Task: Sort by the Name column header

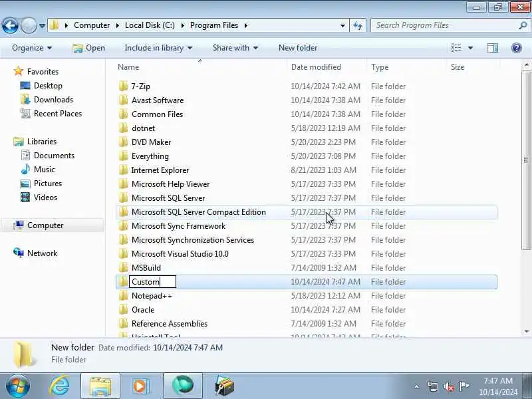Action: pyautogui.click(x=201, y=67)
